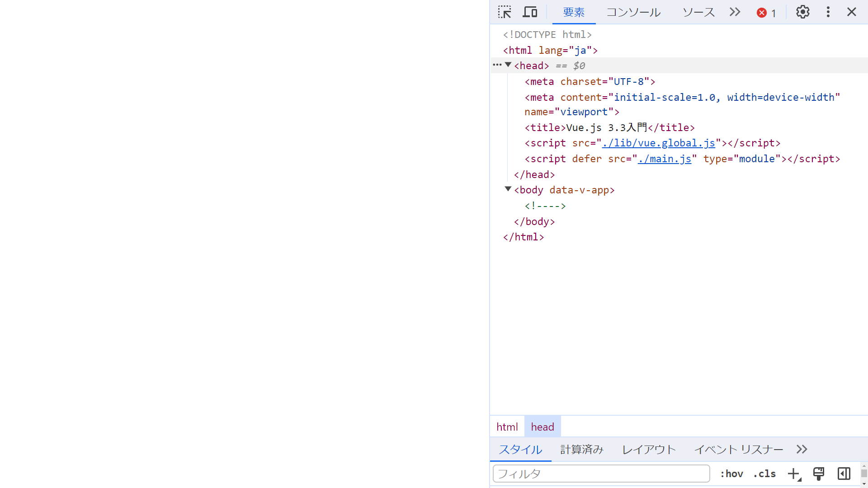This screenshot has height=488, width=868.
Task: Open DevTools settings gear
Action: click(802, 12)
